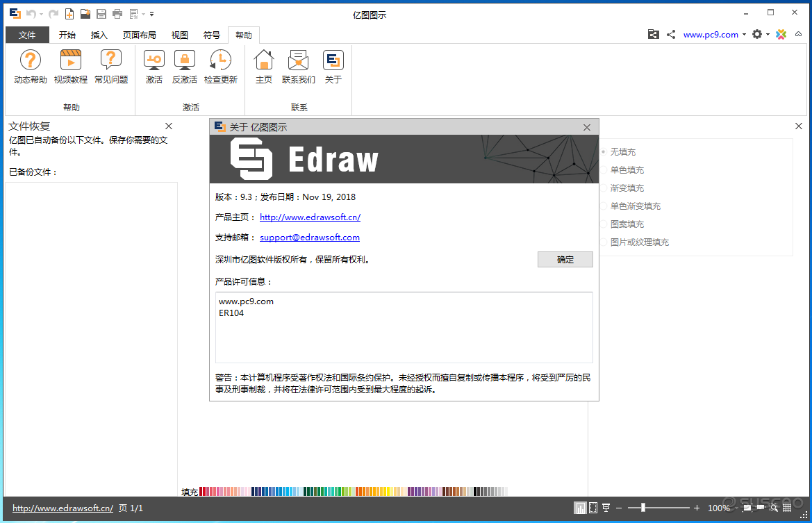
Task: Switch to normal view in status bar
Action: point(580,508)
